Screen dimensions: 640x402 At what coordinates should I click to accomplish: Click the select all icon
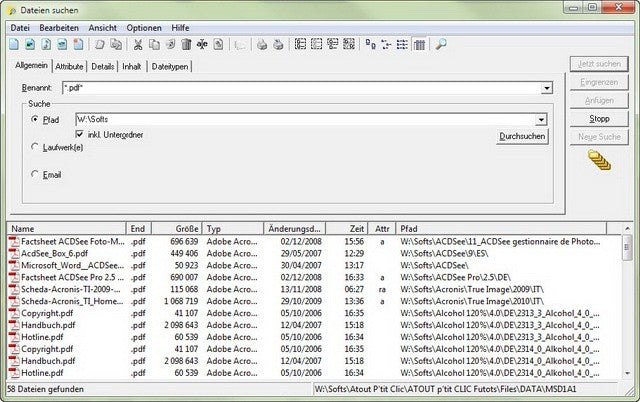point(300,44)
